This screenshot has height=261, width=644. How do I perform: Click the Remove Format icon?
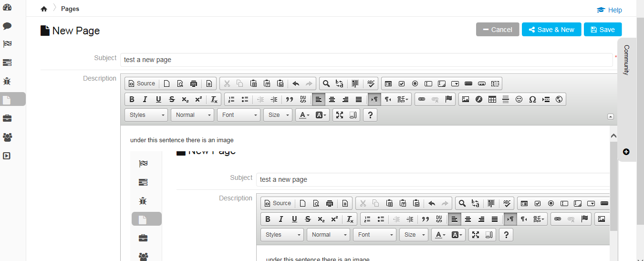[x=214, y=99]
